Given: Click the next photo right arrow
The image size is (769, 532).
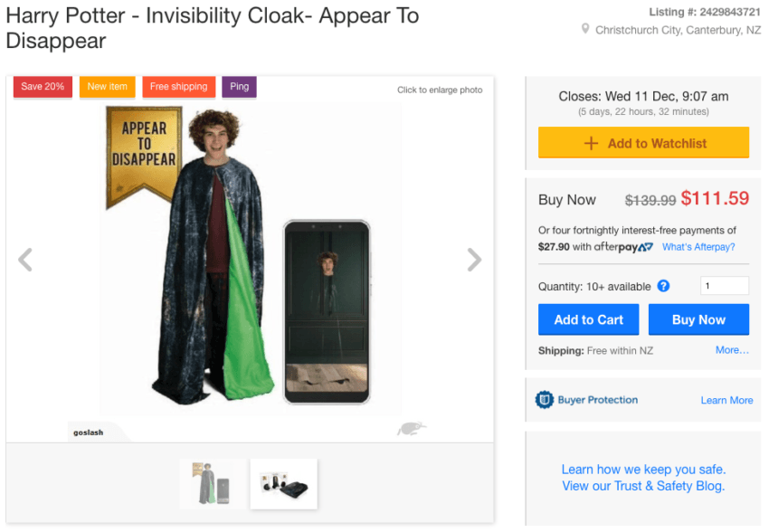Looking at the screenshot, I should (474, 261).
